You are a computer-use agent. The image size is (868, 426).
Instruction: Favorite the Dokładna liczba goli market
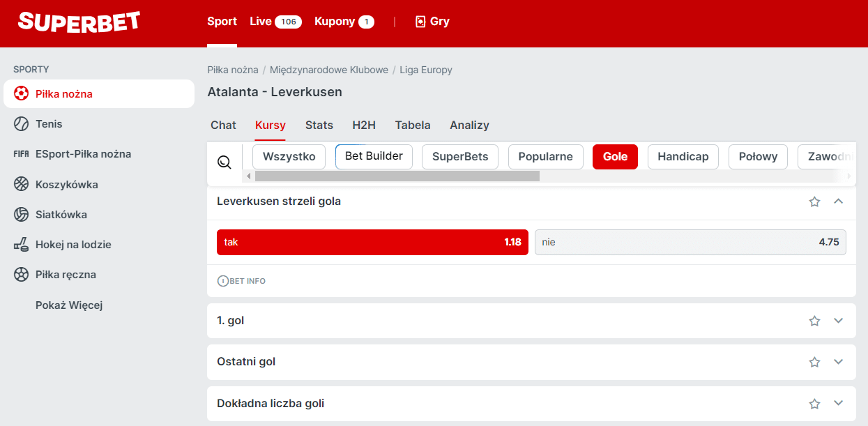point(814,403)
